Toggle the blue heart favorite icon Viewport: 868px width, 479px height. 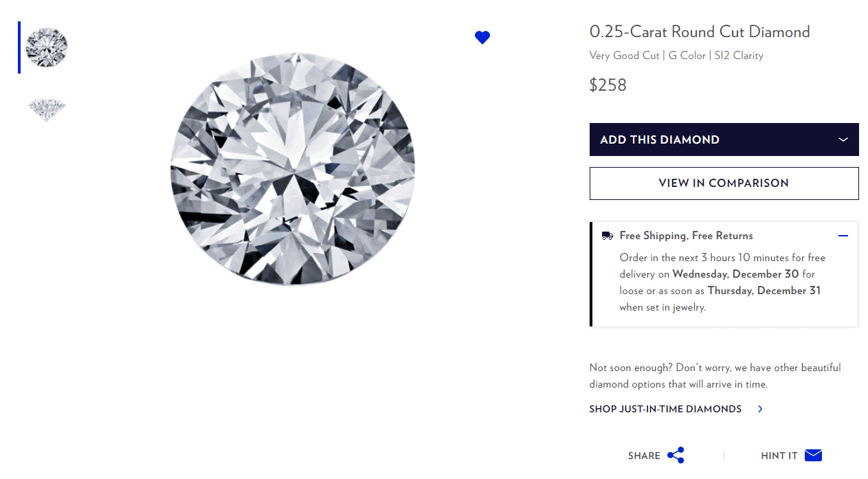pyautogui.click(x=482, y=38)
